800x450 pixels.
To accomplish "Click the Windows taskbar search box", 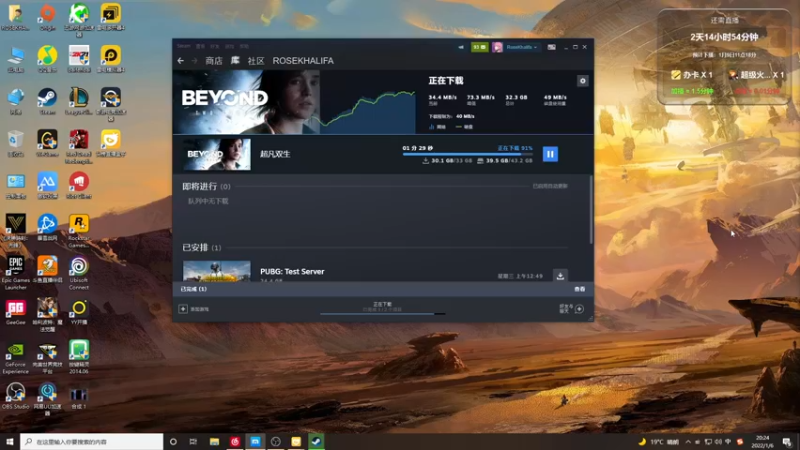I will tap(92, 441).
